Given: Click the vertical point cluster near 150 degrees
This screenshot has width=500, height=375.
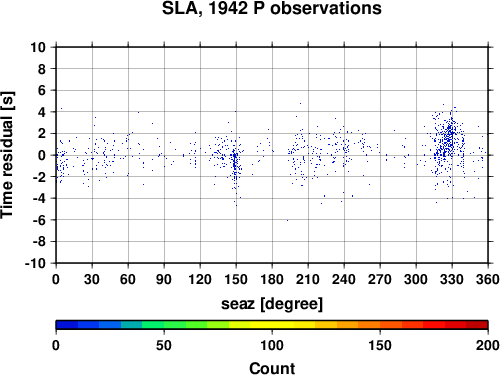Looking at the screenshot, I should coord(235,163).
